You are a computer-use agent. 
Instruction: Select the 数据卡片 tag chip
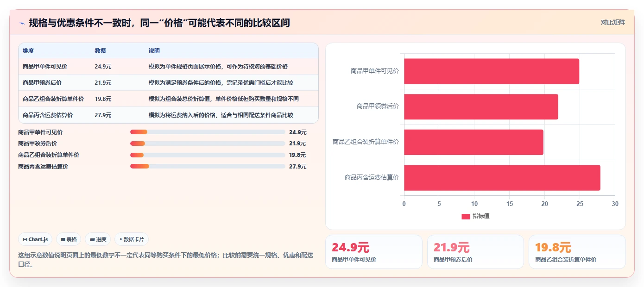coord(132,239)
